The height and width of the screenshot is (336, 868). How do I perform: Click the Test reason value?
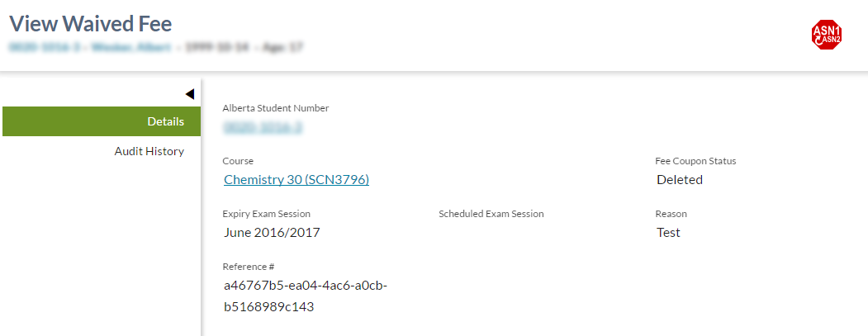[668, 232]
